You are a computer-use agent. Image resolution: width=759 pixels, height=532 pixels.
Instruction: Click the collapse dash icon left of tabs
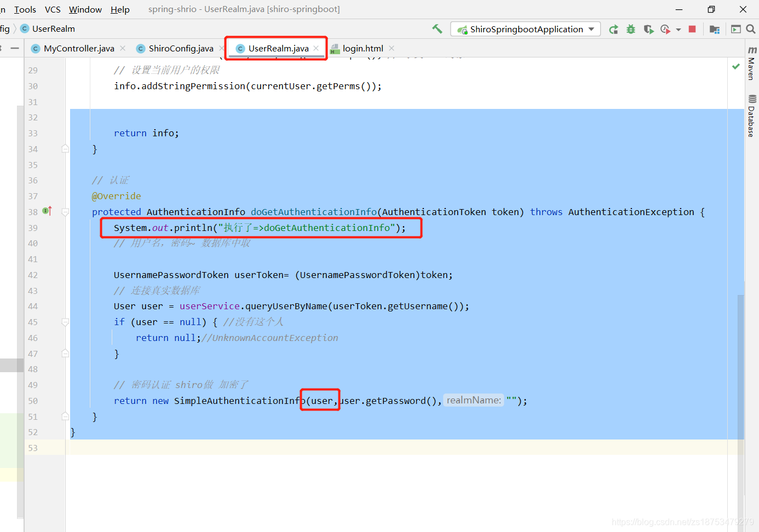(x=15, y=48)
